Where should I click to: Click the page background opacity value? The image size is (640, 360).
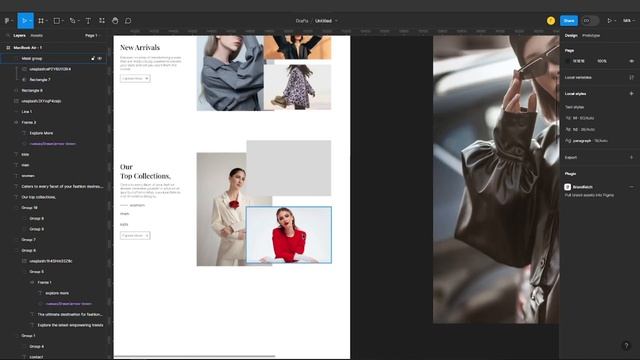pyautogui.click(x=602, y=61)
